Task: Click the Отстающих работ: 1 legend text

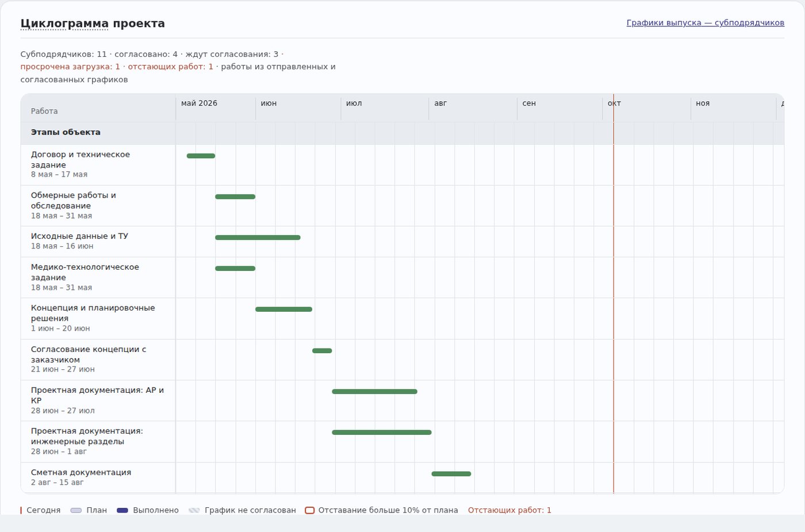Action: click(x=509, y=510)
